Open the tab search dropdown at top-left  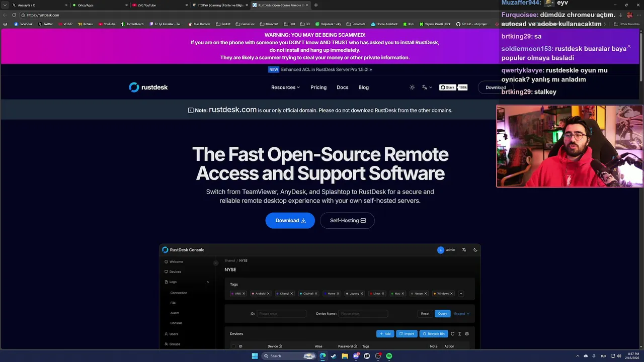[5, 5]
